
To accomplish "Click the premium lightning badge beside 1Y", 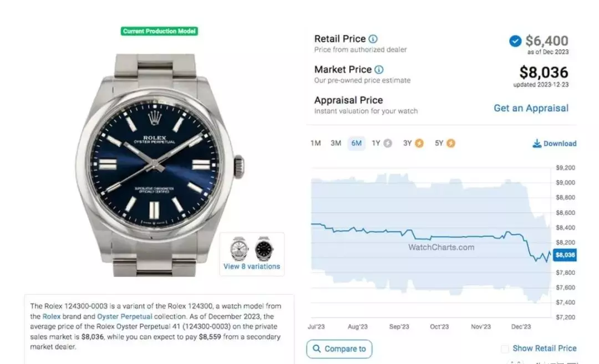I will click(388, 143).
